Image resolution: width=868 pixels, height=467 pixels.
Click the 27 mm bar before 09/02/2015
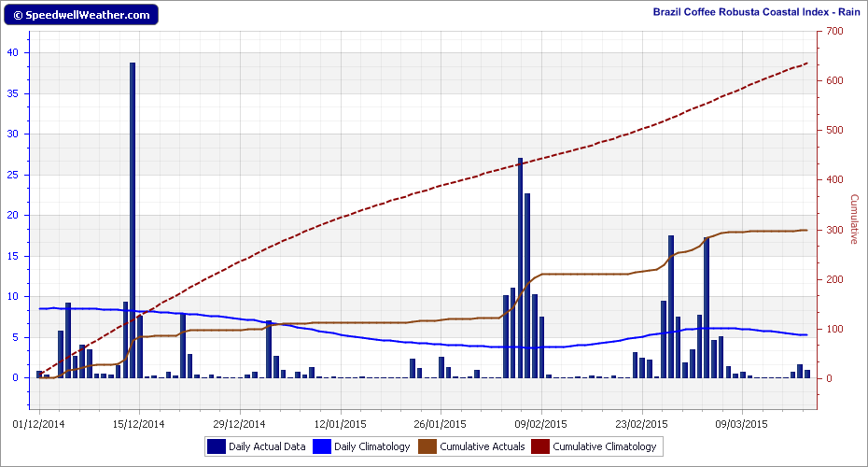[x=521, y=268]
